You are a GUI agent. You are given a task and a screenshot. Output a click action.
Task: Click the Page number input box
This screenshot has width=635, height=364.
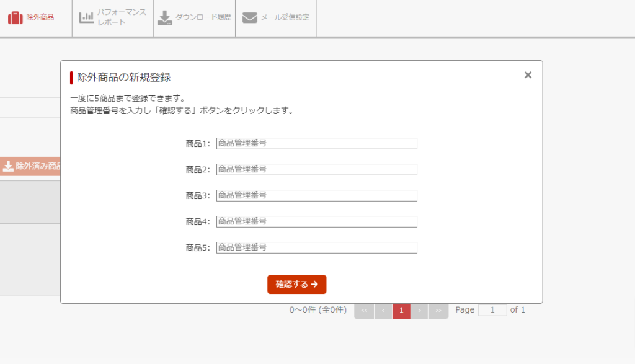click(492, 310)
